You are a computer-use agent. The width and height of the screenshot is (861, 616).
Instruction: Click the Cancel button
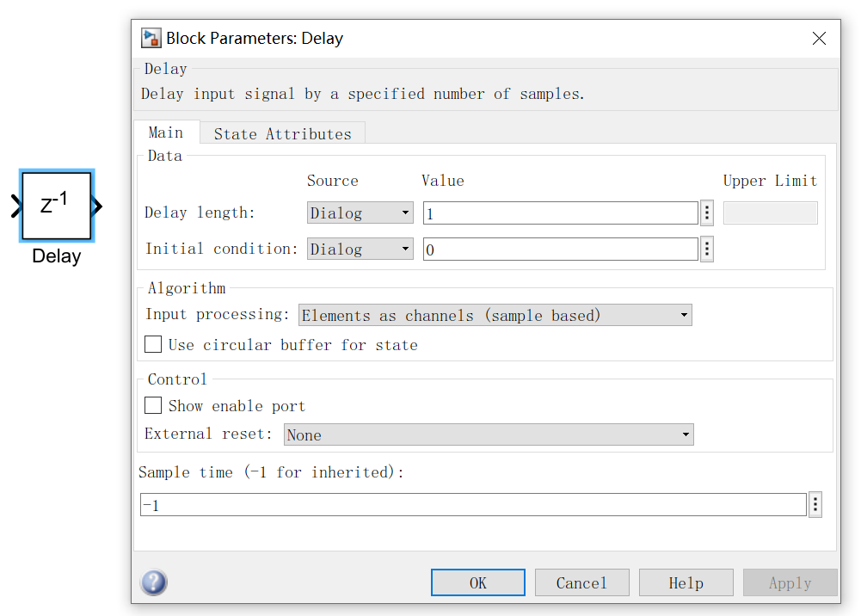[x=581, y=582]
